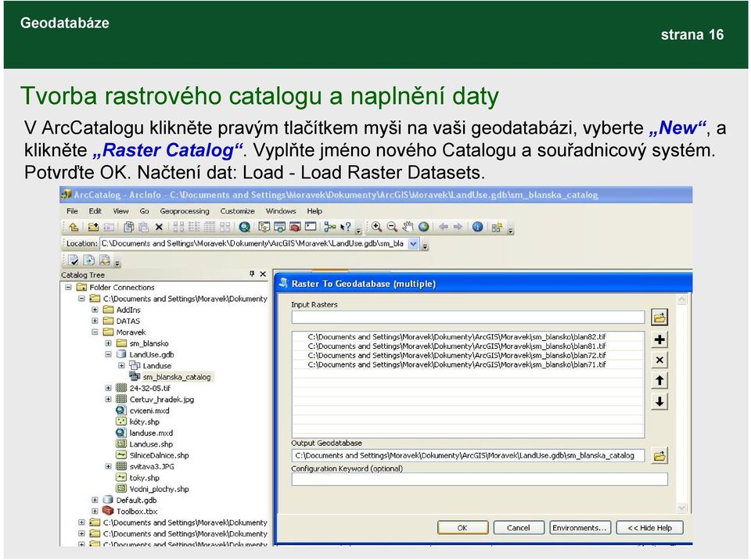Remove selected raster with X button
Screen dimensions: 751x560
(x=659, y=361)
